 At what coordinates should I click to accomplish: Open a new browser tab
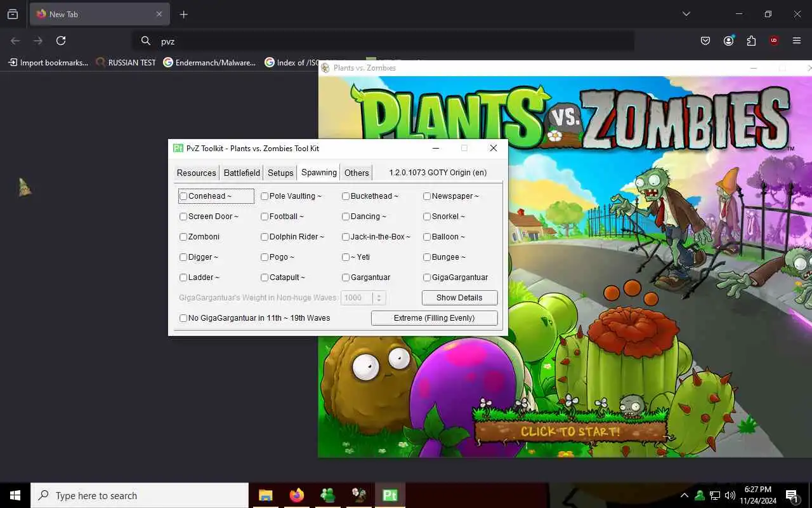(x=183, y=14)
